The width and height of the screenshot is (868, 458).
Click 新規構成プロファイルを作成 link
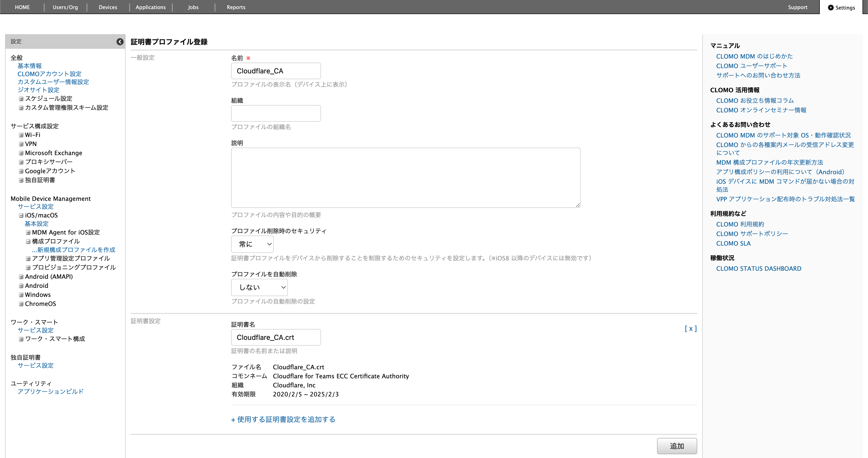pyautogui.click(x=73, y=250)
